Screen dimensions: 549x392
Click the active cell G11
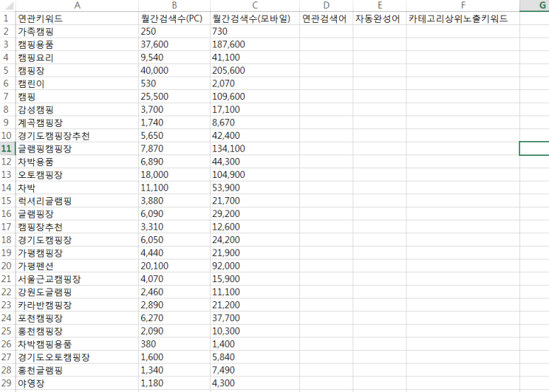tap(534, 148)
